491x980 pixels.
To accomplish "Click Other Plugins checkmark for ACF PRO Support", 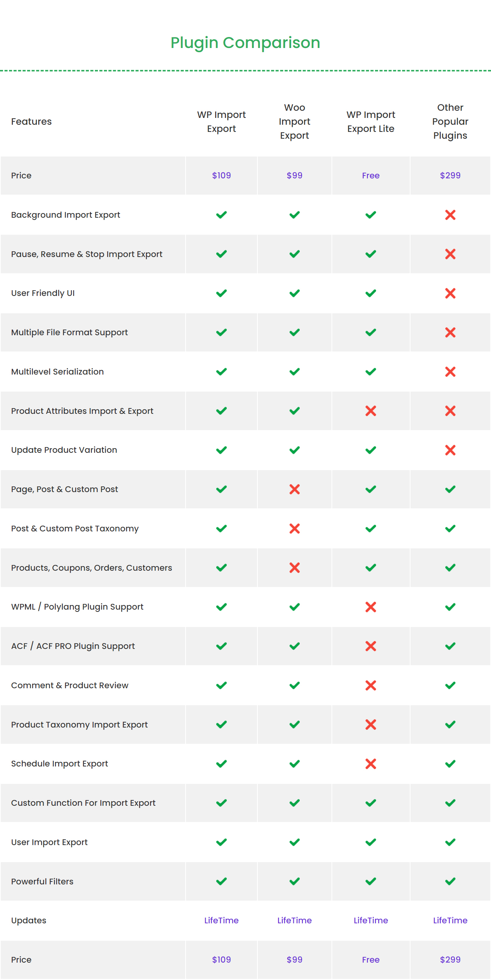I will (x=450, y=646).
